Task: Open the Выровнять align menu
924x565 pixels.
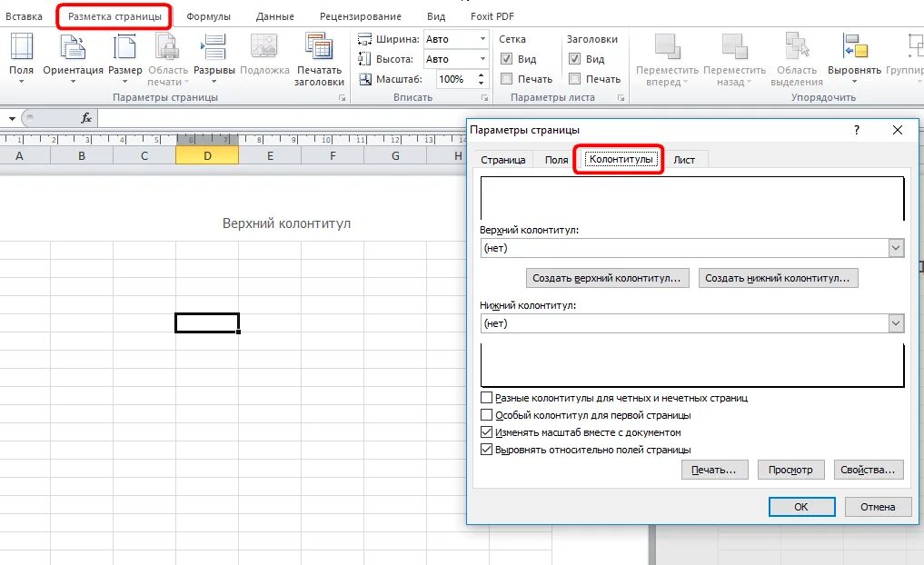Action: [x=854, y=58]
